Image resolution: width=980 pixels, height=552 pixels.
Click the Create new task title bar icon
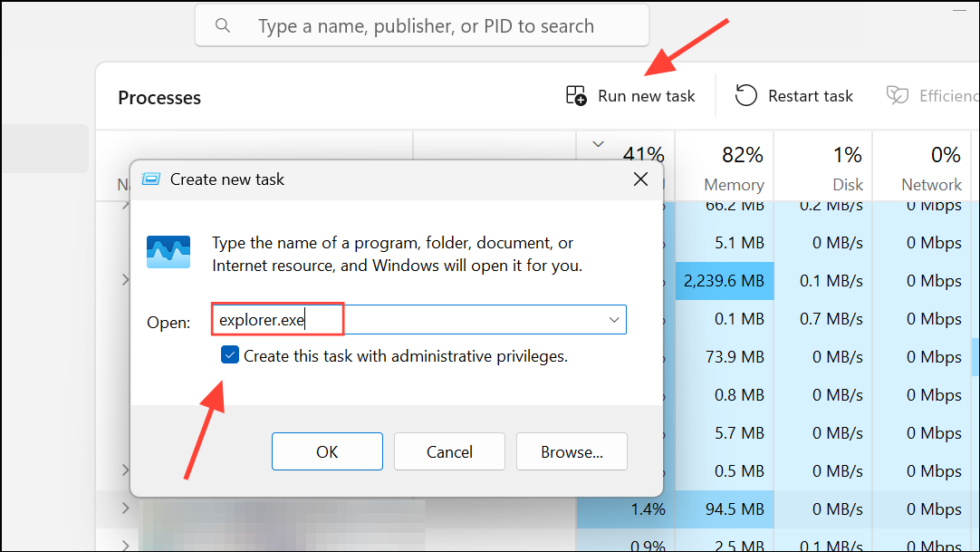click(x=152, y=179)
